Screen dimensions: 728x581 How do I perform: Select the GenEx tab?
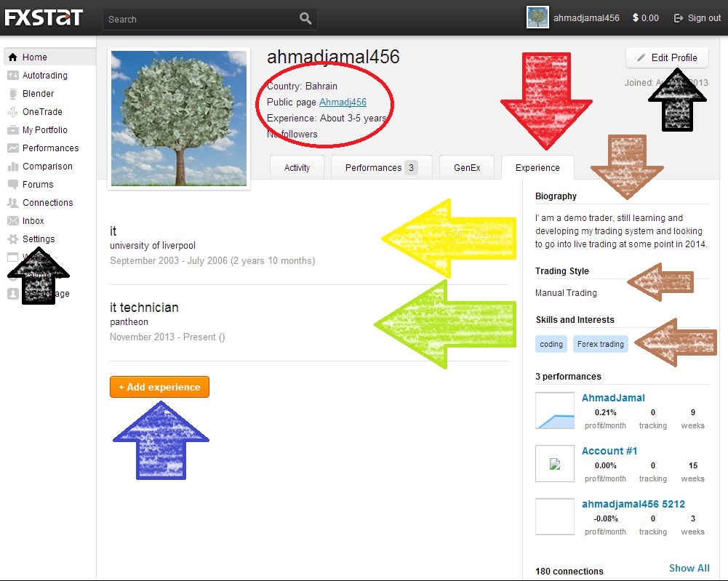[x=466, y=168]
